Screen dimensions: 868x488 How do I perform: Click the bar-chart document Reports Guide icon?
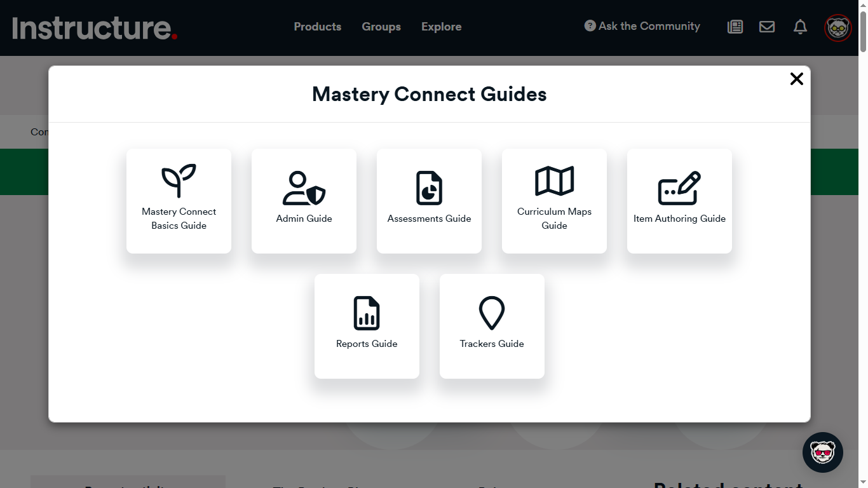(367, 313)
